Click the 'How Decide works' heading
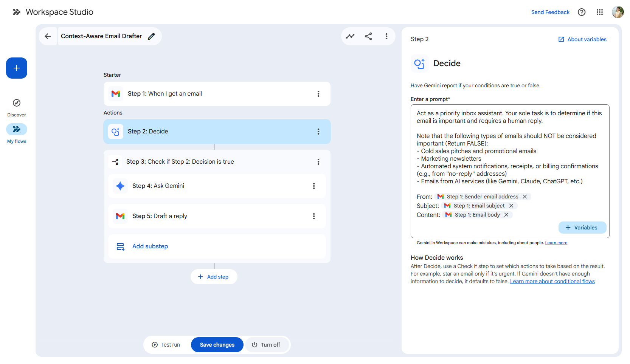The image size is (630, 364). click(437, 257)
